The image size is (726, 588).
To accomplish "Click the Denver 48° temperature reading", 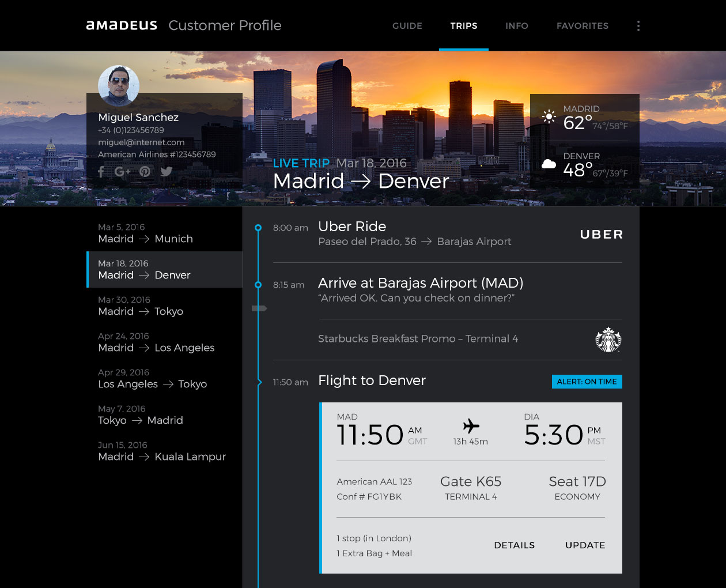I will tap(578, 171).
